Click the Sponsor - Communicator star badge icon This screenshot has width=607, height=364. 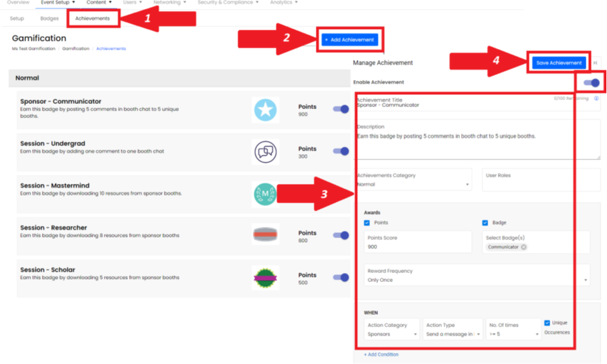265,110
